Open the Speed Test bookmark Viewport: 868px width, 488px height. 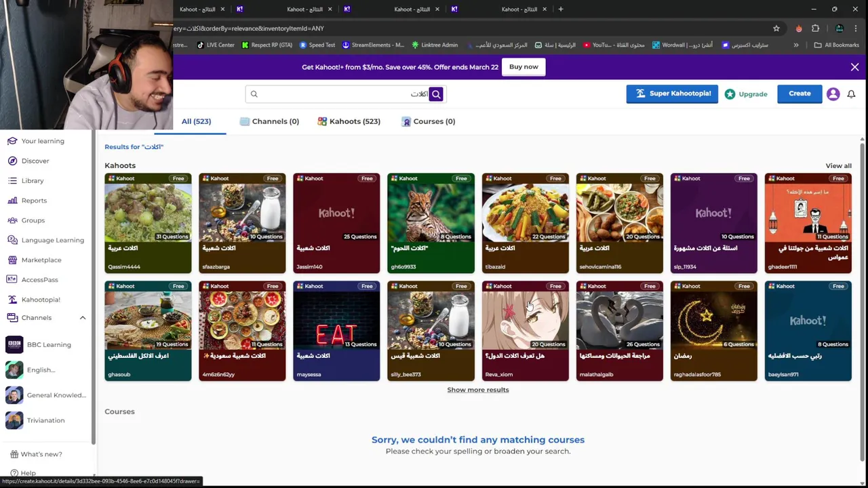tap(317, 45)
